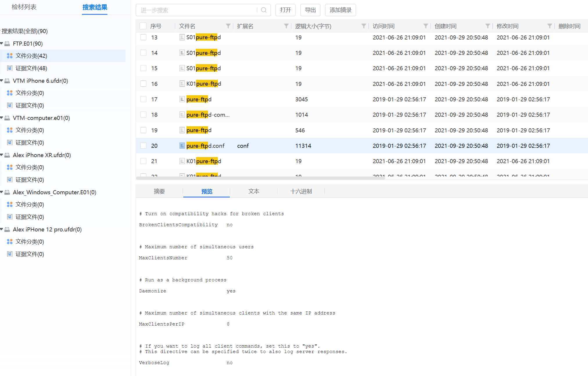
Task: Select 文件分类(42) under FTP.E01
Action: (x=31, y=56)
